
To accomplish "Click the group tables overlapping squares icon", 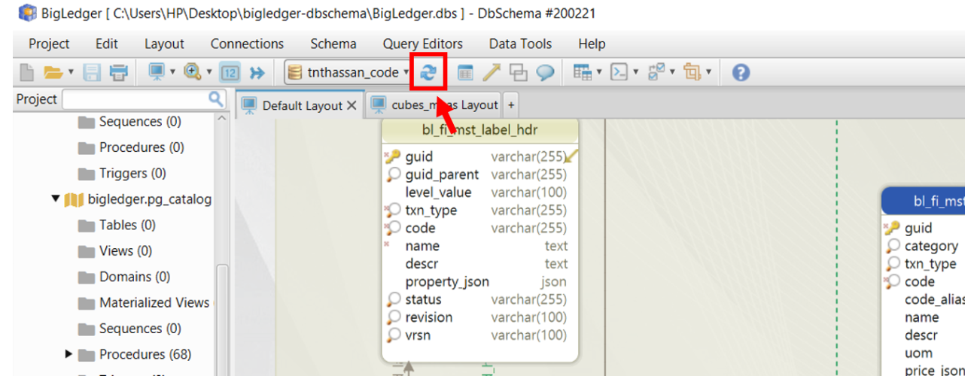I will 518,72.
